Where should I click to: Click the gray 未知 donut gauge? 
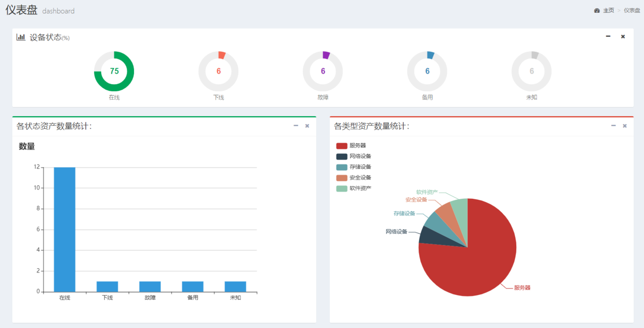(x=531, y=72)
